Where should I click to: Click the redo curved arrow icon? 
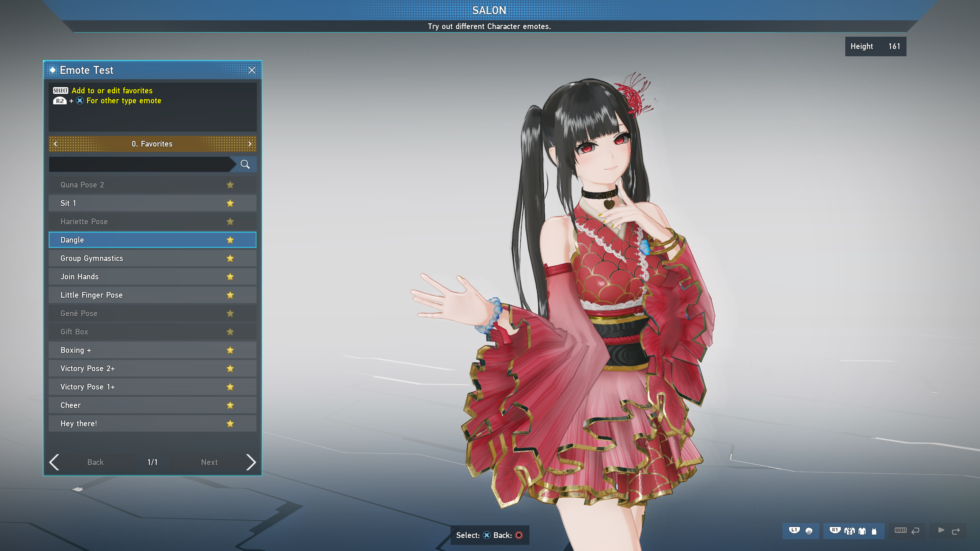click(956, 531)
